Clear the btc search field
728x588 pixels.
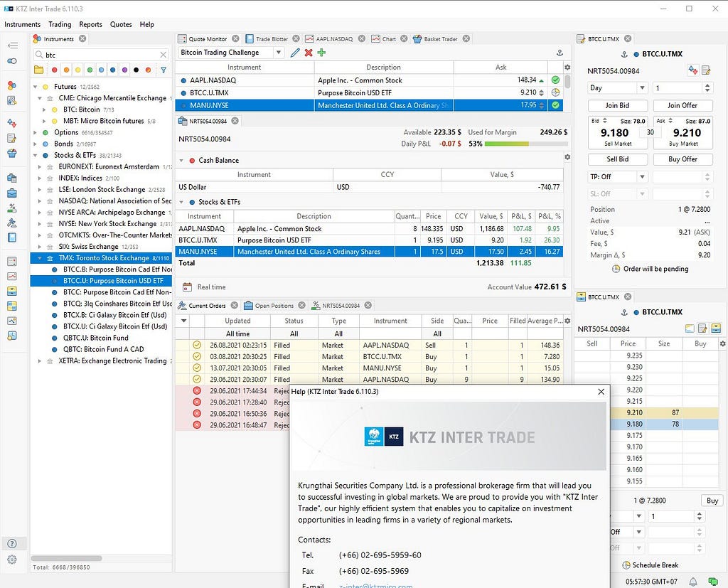coord(164,55)
